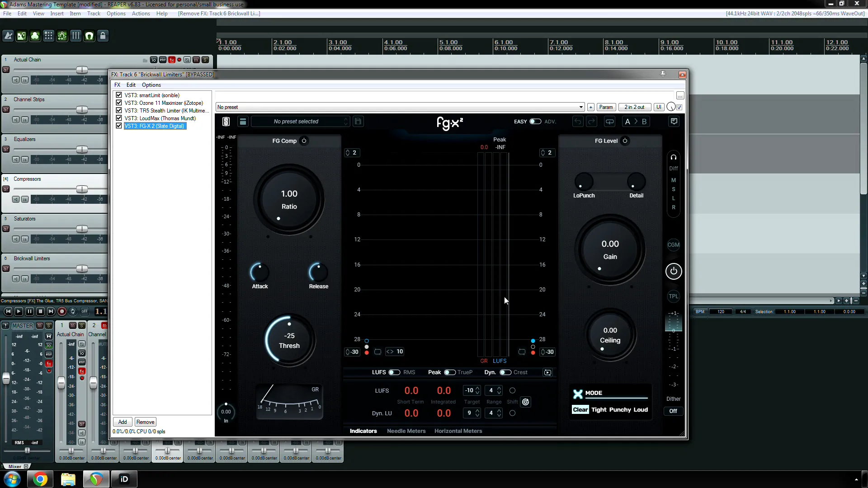The width and height of the screenshot is (868, 488).
Task: Click the grid lines toolbar icon
Action: tap(76, 36)
